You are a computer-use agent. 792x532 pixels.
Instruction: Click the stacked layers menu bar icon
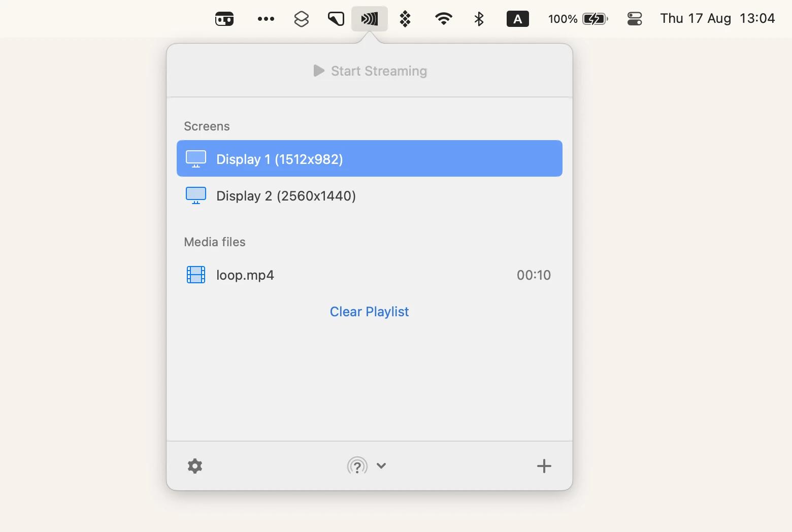[302, 19]
